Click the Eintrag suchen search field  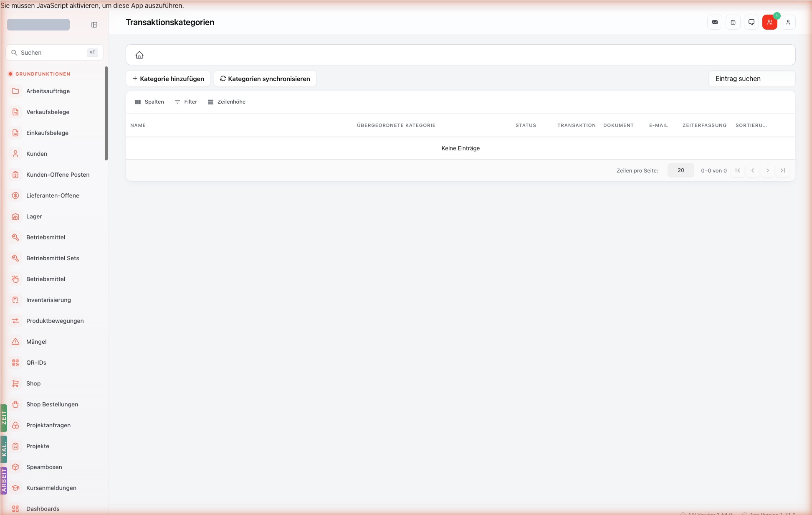[x=752, y=79]
